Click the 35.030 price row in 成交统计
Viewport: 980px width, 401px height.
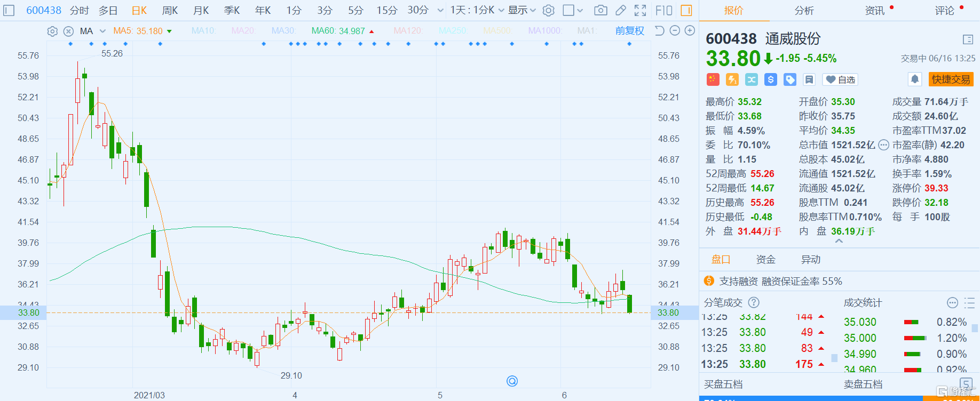point(905,322)
